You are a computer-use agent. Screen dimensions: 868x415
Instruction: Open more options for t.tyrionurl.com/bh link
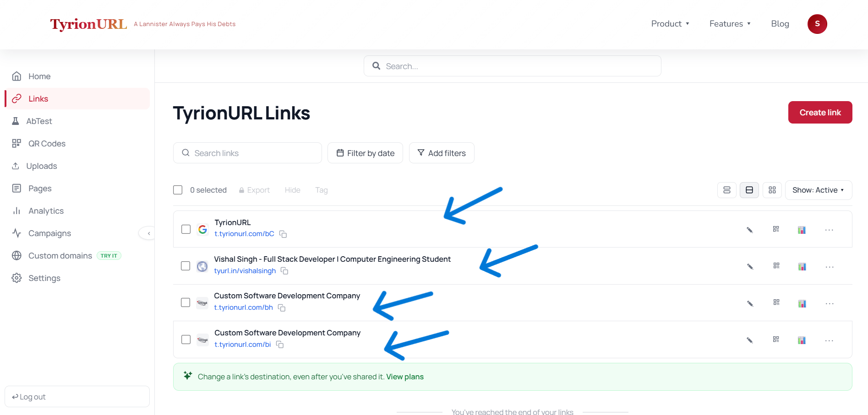tap(830, 303)
